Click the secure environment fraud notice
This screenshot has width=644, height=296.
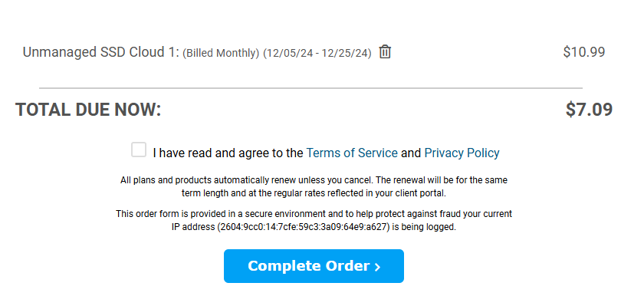[x=314, y=220]
